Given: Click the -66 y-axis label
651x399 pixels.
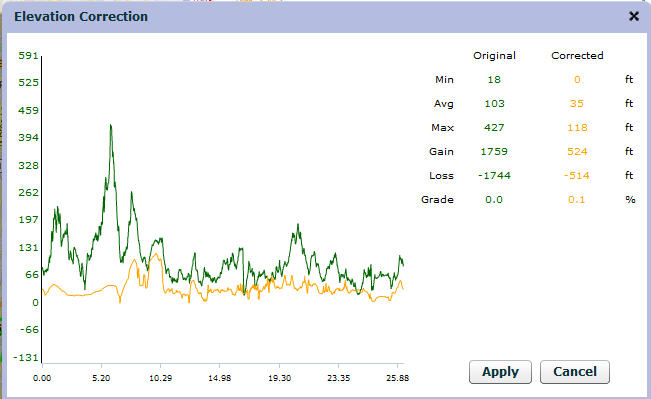Looking at the screenshot, I should tap(29, 330).
